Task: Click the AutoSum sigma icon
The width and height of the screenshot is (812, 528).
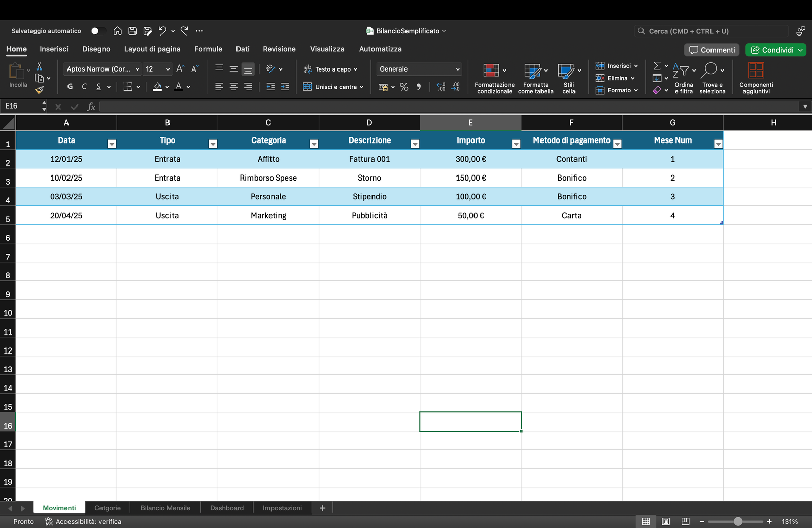Action: pyautogui.click(x=657, y=66)
